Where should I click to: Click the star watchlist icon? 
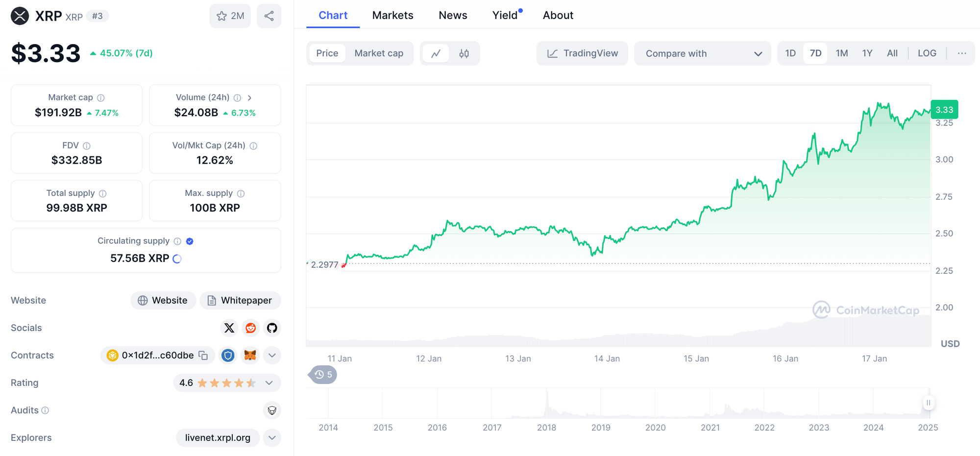tap(222, 16)
